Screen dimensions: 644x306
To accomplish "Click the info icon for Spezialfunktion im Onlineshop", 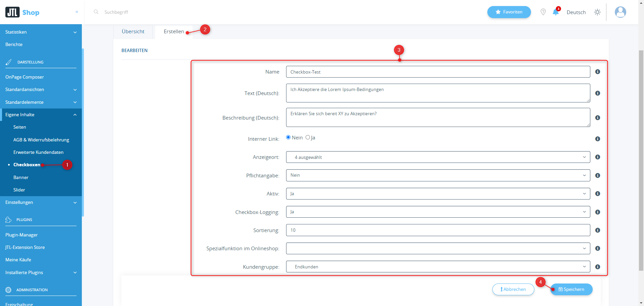I will click(598, 249).
